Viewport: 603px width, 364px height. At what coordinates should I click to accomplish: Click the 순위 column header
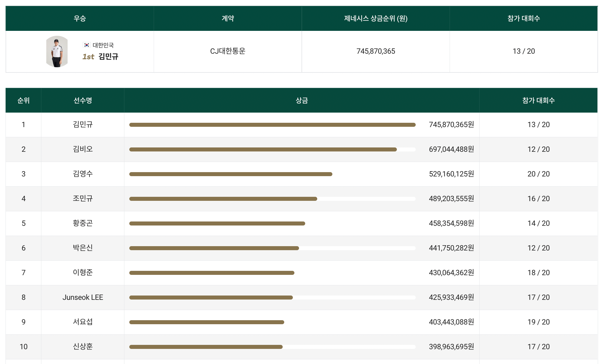click(x=23, y=100)
